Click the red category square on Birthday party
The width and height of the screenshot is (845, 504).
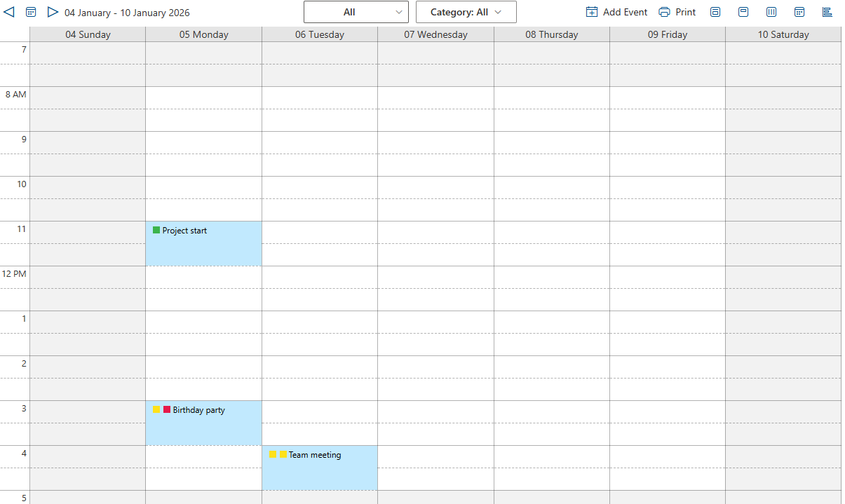167,409
